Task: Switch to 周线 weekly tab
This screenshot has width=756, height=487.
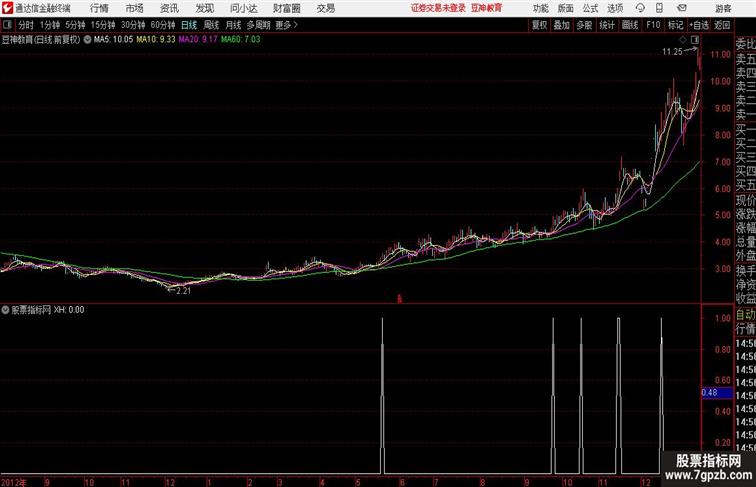Action: tap(211, 25)
